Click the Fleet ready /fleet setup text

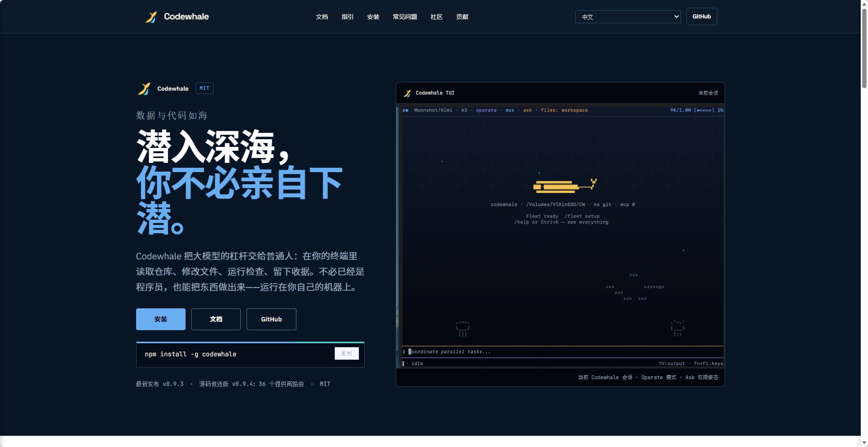[x=563, y=216]
